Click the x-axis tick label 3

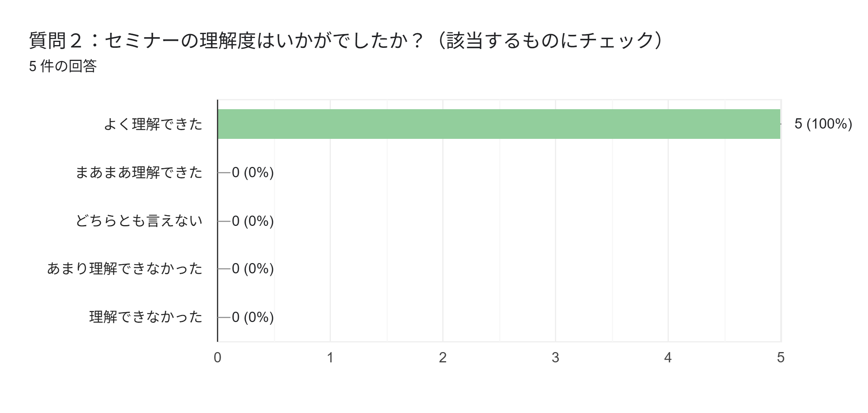point(555,358)
